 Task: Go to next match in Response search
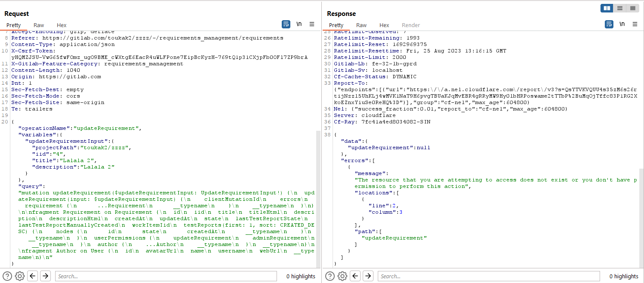pos(368,276)
